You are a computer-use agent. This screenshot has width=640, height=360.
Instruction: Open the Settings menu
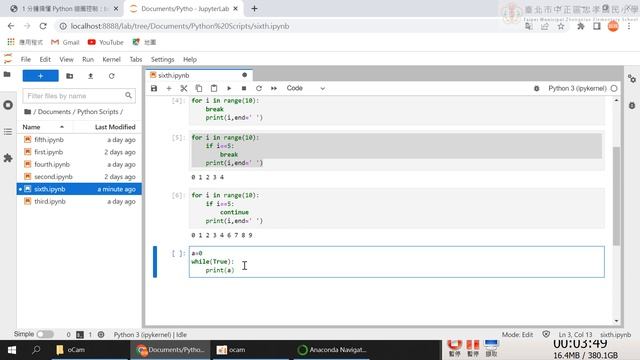tap(162, 59)
